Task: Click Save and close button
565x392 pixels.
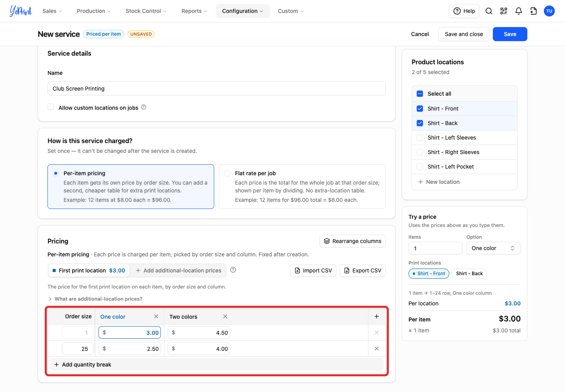Action: tap(464, 34)
